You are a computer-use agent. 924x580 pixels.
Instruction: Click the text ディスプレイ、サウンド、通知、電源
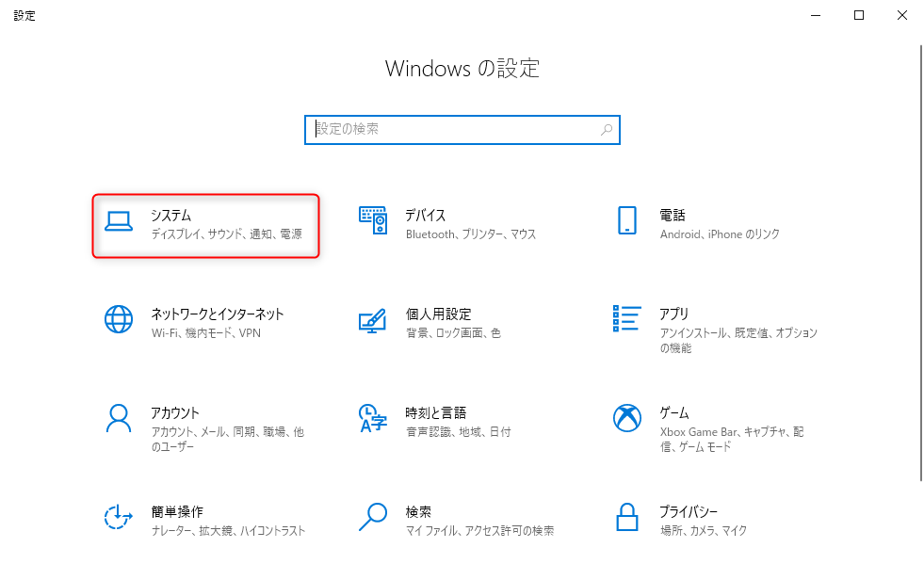click(x=227, y=234)
